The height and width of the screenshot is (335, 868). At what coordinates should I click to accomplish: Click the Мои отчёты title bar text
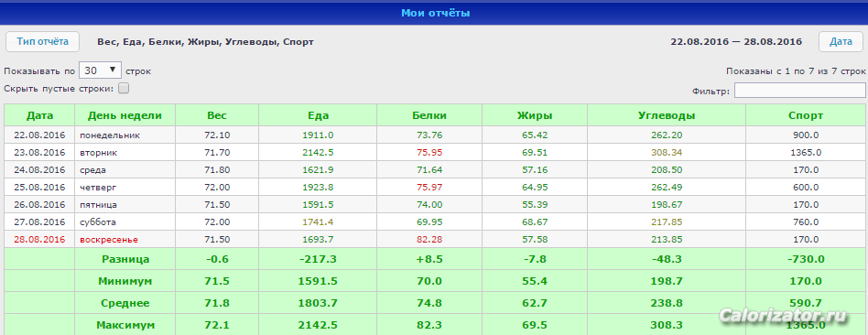(435, 13)
